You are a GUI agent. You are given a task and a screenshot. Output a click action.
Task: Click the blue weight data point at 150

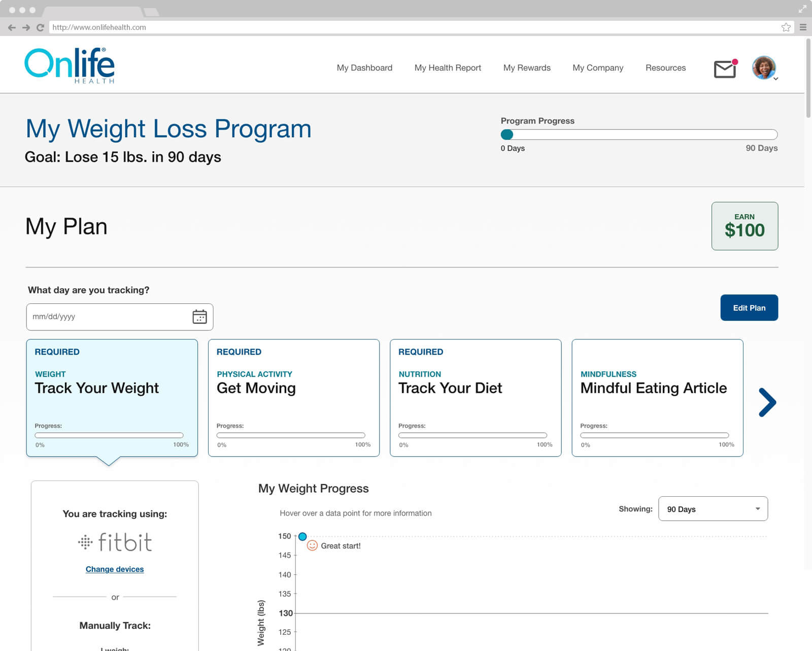[x=302, y=536]
